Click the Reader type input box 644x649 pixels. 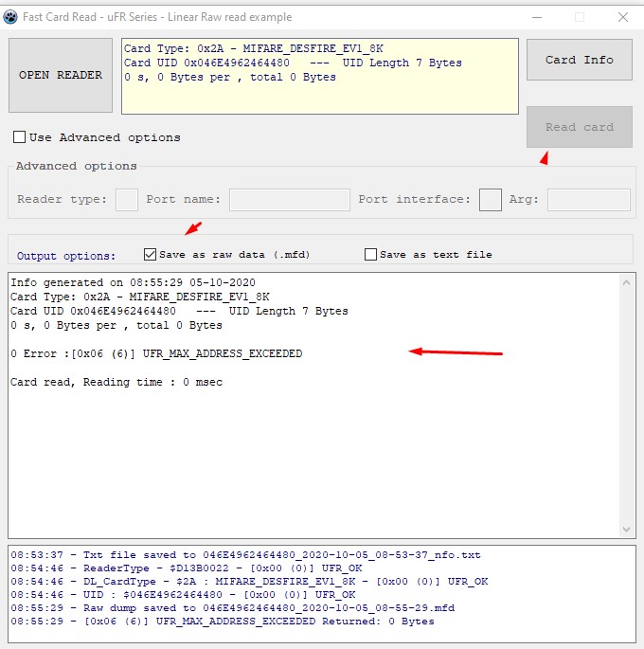coord(127,200)
